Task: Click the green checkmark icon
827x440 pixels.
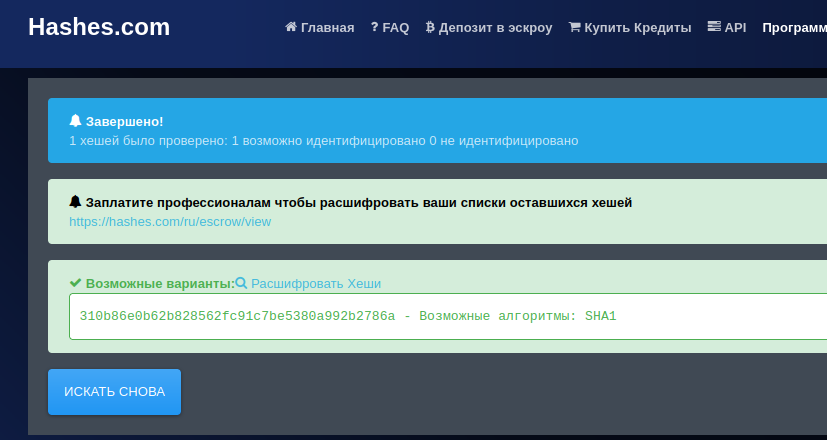Action: pos(75,283)
